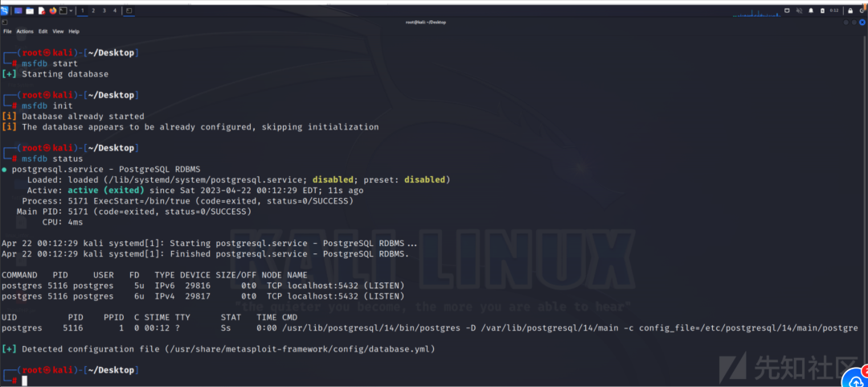Click terminal window icon in title bar
Viewport: 868px width, 387px height.
coord(5,23)
